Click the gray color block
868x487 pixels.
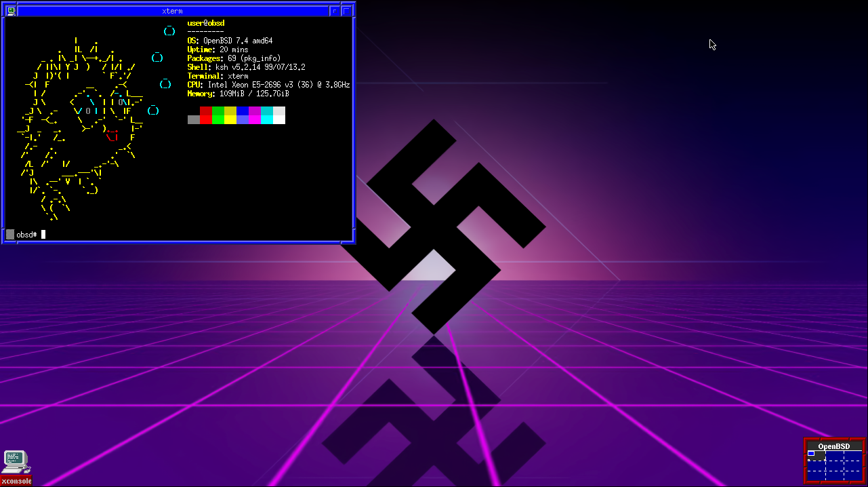click(194, 120)
